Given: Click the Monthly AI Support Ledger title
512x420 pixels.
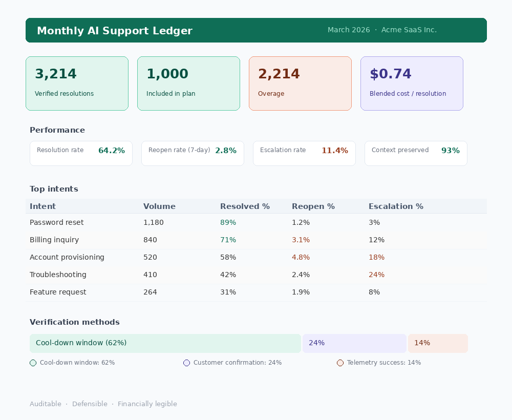Looking at the screenshot, I should click(x=115, y=31).
